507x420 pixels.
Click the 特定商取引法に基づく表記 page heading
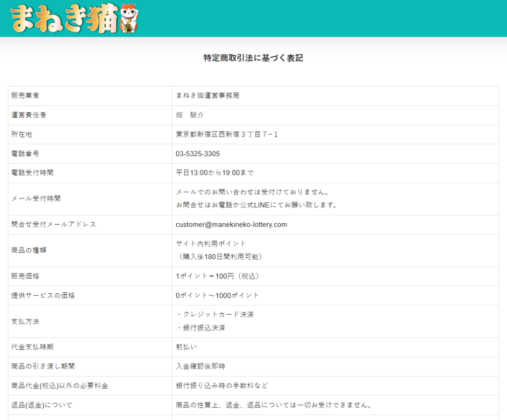coord(253,58)
